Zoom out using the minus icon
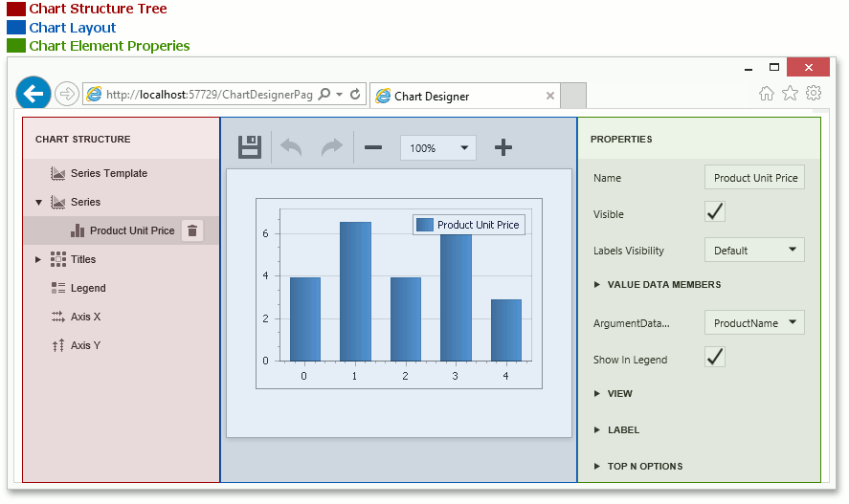 coord(373,147)
